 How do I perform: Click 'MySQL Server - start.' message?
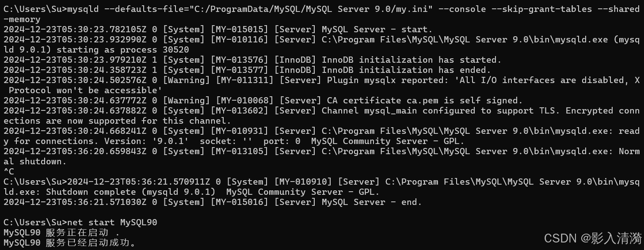[x=377, y=30]
